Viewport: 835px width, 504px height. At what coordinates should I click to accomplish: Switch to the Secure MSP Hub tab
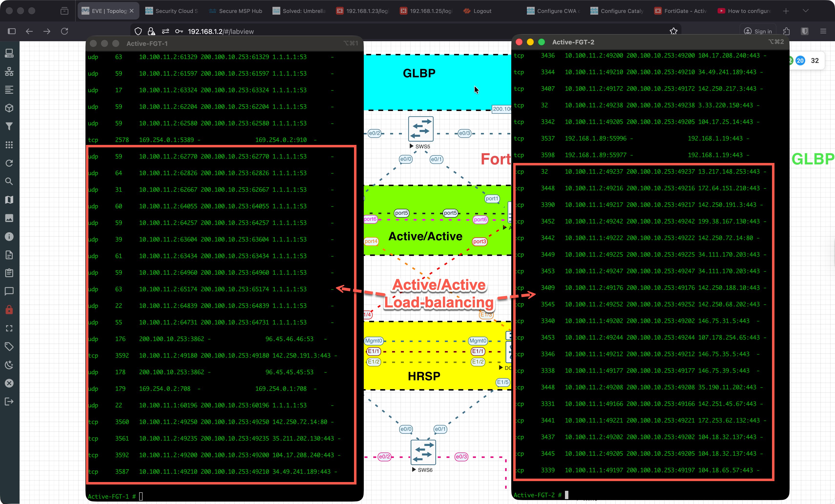[x=236, y=11]
